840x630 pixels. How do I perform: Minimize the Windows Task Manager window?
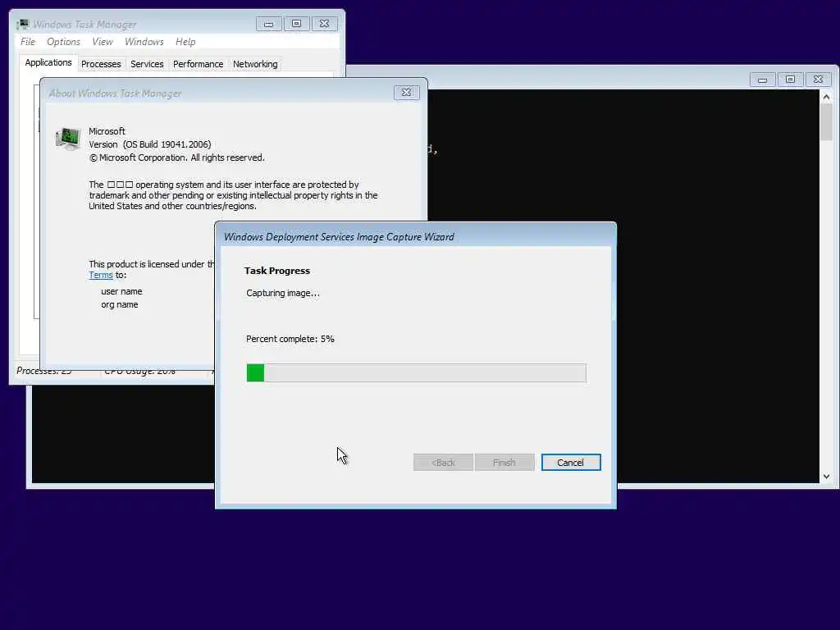[x=268, y=24]
